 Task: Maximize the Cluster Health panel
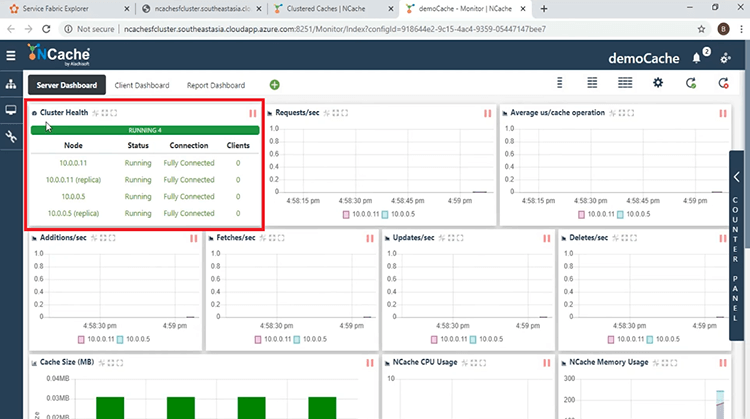click(x=113, y=113)
